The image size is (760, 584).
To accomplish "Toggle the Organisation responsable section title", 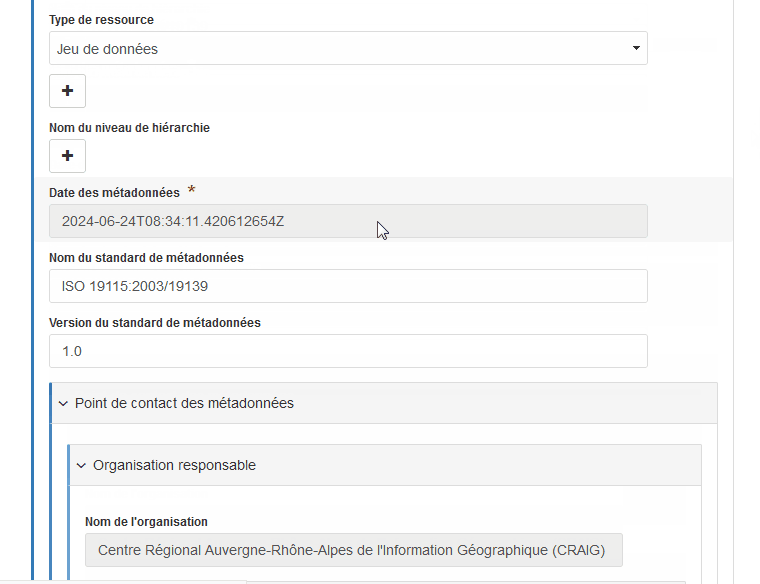I will point(174,466).
